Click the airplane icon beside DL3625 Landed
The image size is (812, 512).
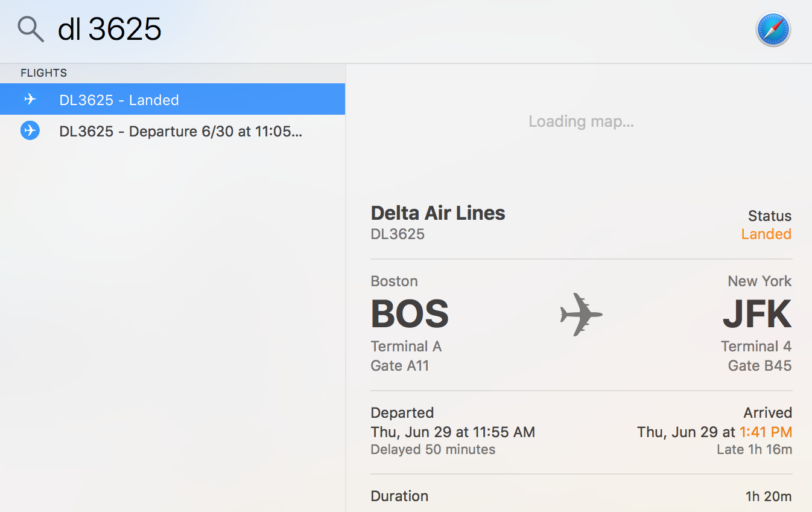[x=30, y=100]
